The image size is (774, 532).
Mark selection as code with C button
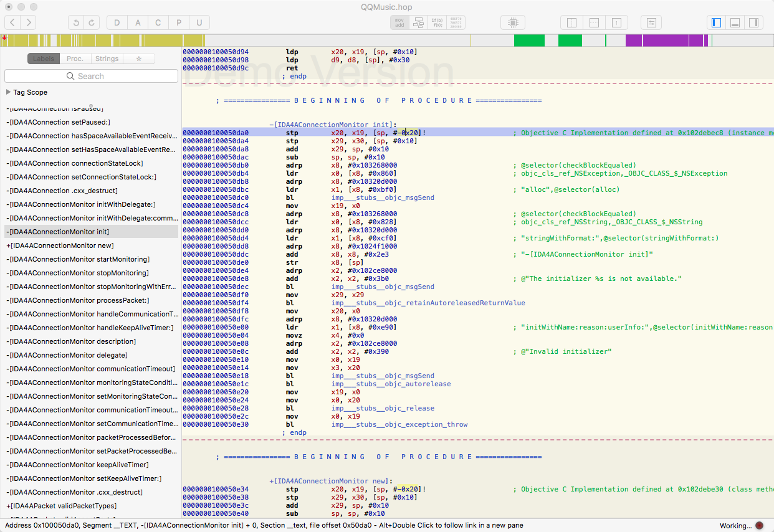pyautogui.click(x=158, y=23)
